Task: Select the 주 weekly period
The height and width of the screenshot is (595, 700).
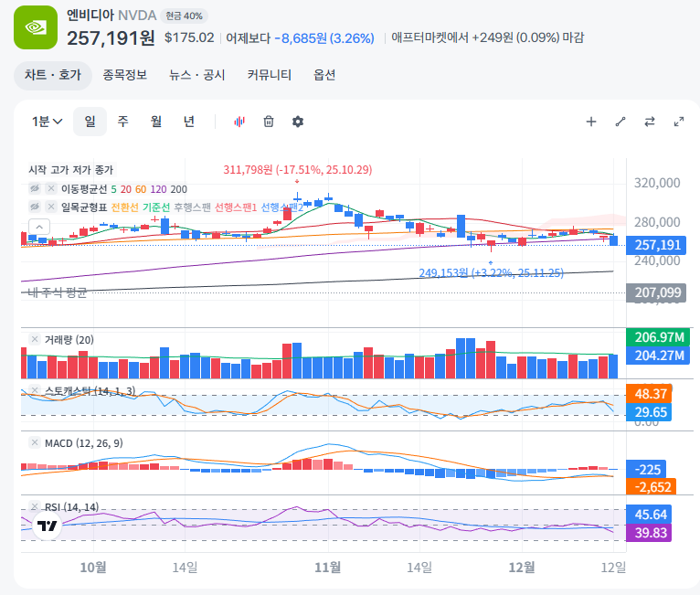Action: click(x=122, y=122)
